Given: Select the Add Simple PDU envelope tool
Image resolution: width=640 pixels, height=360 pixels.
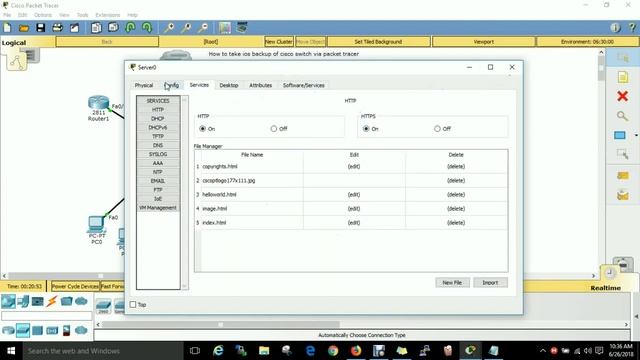Looking at the screenshot, I should click(622, 176).
